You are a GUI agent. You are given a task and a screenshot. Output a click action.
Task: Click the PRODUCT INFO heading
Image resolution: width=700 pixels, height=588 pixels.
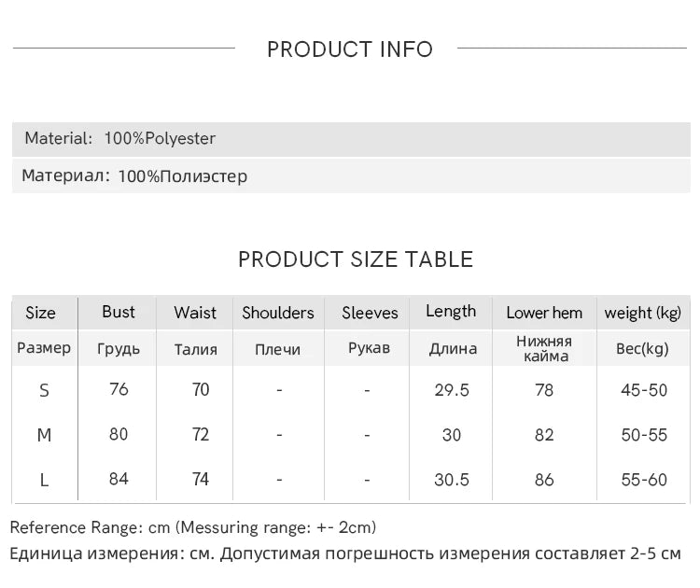tap(350, 49)
